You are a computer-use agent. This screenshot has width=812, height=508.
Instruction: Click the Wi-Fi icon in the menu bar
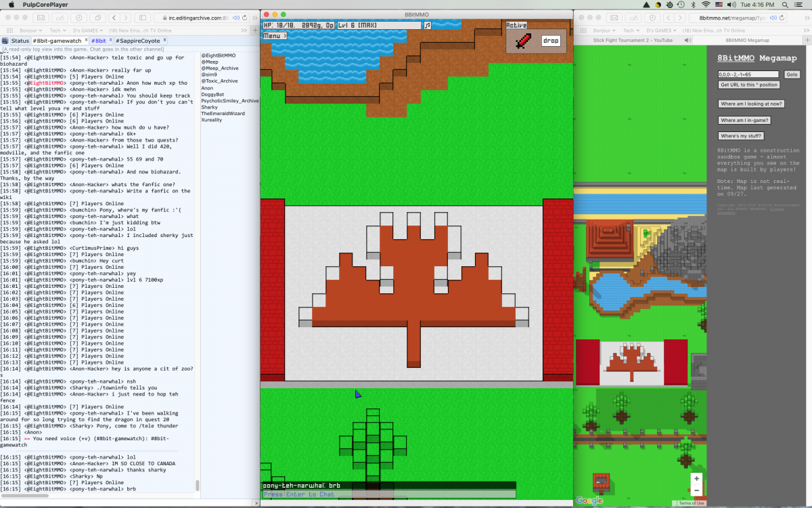[x=706, y=5]
